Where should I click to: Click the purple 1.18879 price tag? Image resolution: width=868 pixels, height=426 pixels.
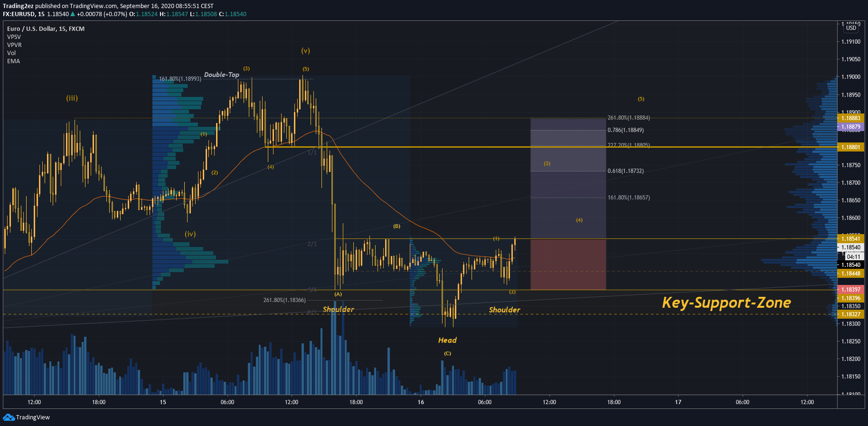click(x=851, y=127)
